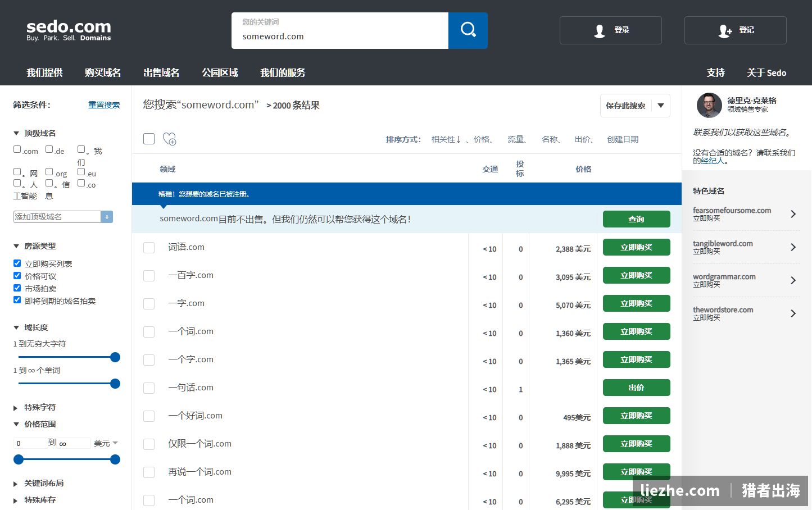The width and height of the screenshot is (812, 510).
Task: Sort results by 价格
Action: pyautogui.click(x=482, y=139)
